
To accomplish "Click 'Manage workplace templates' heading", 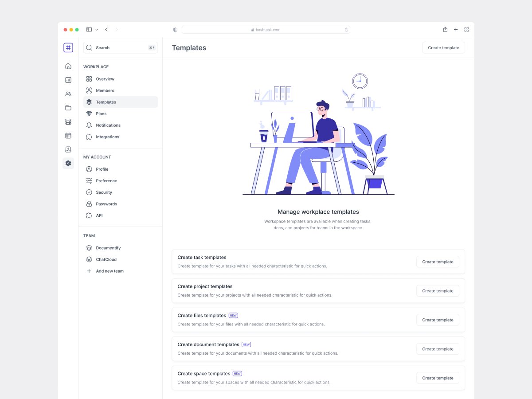I will [318, 212].
